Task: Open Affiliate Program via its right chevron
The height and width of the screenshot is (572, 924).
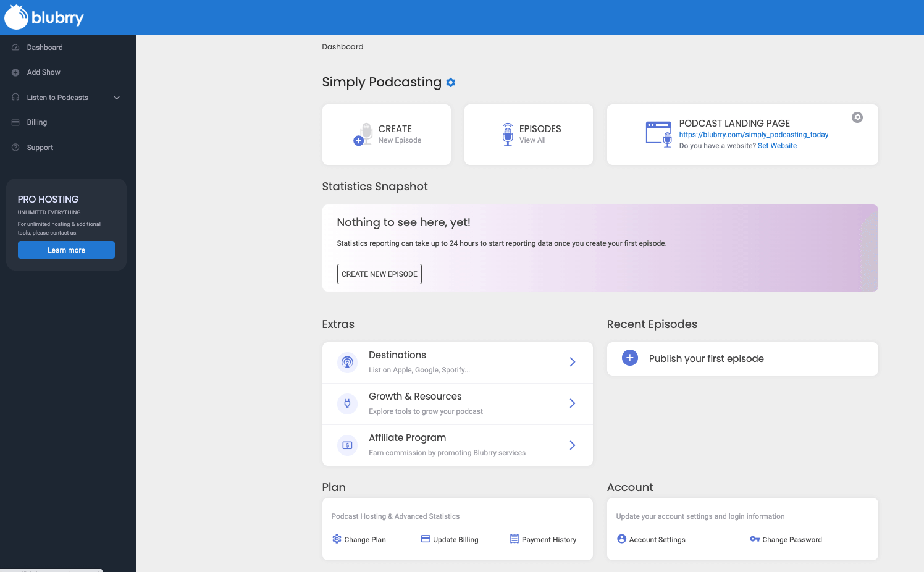Action: [573, 445]
